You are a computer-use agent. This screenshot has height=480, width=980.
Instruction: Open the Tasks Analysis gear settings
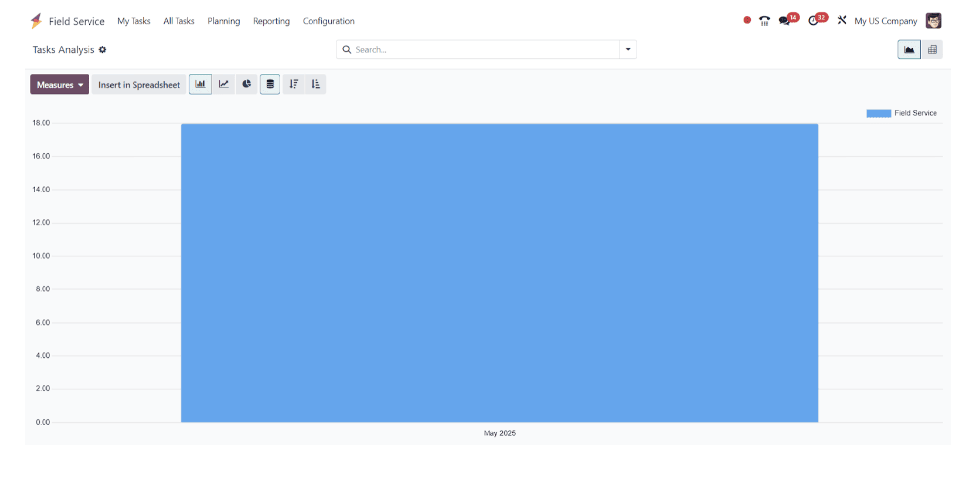[102, 49]
